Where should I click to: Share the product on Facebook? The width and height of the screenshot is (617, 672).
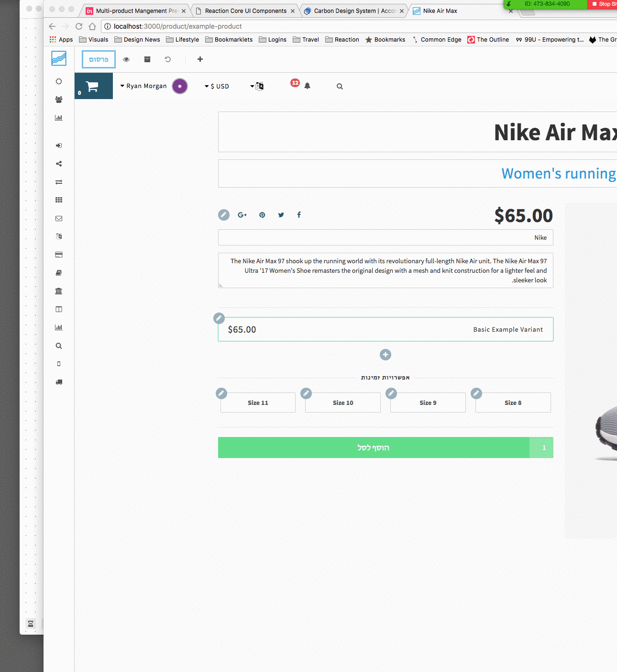point(299,215)
